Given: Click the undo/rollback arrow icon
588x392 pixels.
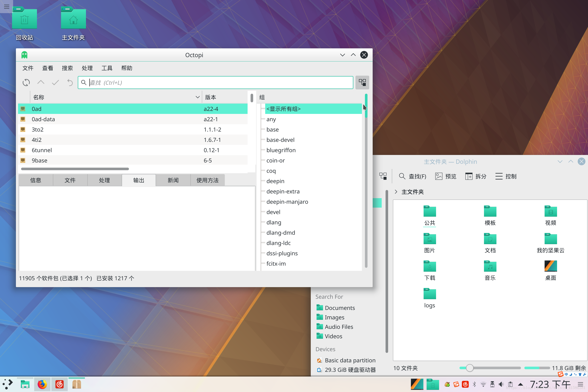Looking at the screenshot, I should (70, 83).
